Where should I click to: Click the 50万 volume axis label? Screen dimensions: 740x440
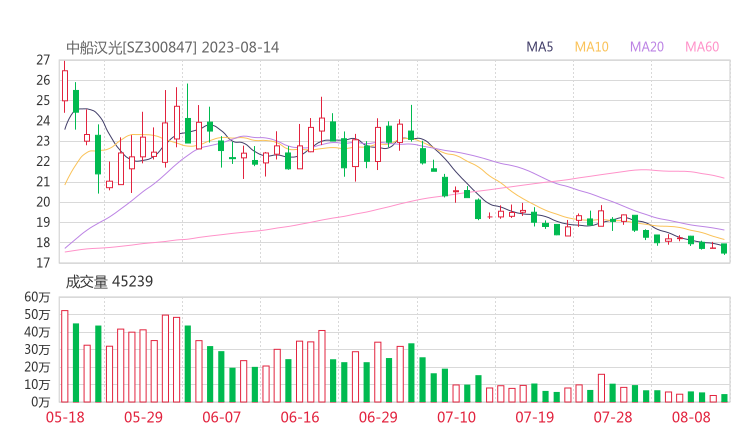click(x=37, y=314)
